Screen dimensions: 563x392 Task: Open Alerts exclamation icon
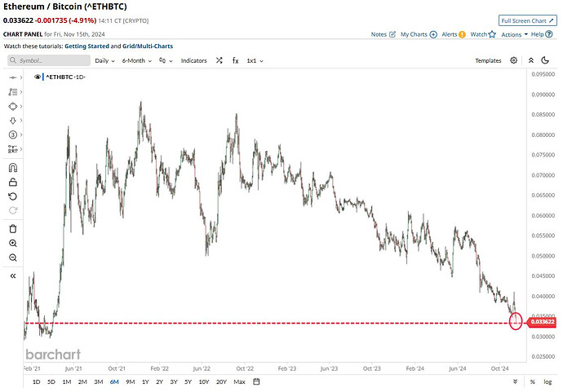(454, 34)
